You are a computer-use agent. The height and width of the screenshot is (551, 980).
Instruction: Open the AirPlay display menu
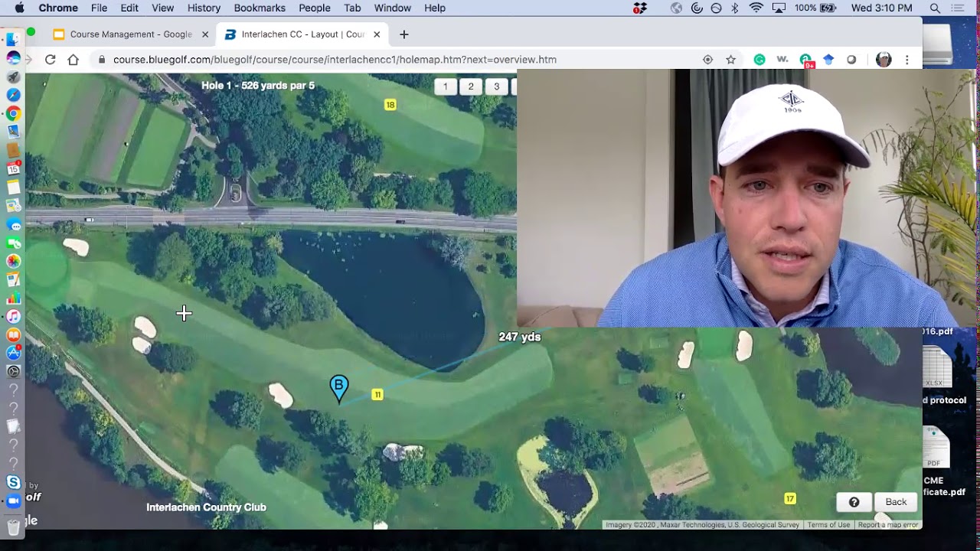[779, 8]
